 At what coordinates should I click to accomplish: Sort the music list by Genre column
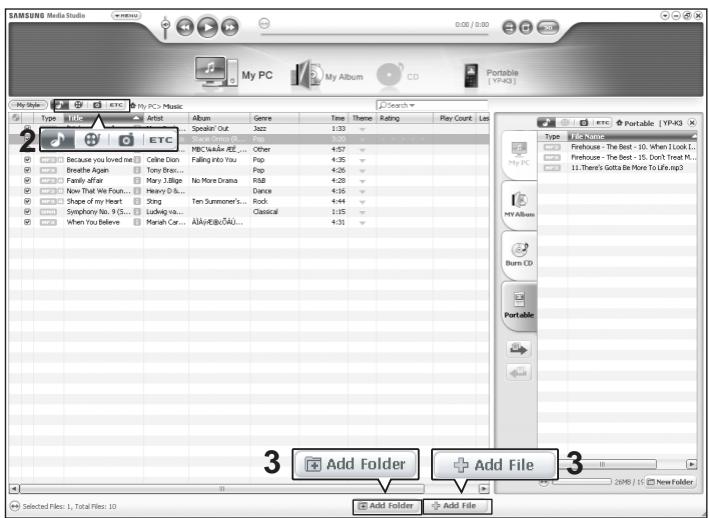(274, 118)
